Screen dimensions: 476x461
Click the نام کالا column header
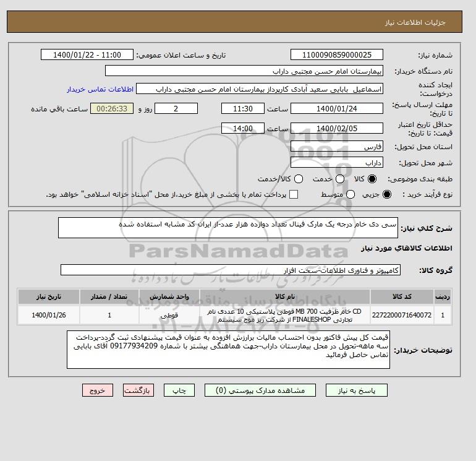pos(285,296)
